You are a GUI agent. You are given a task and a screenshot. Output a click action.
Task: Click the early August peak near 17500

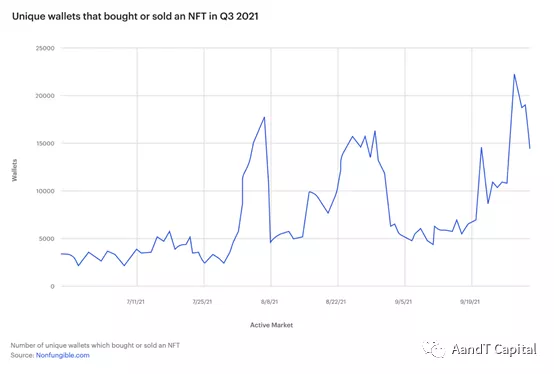tap(264, 118)
